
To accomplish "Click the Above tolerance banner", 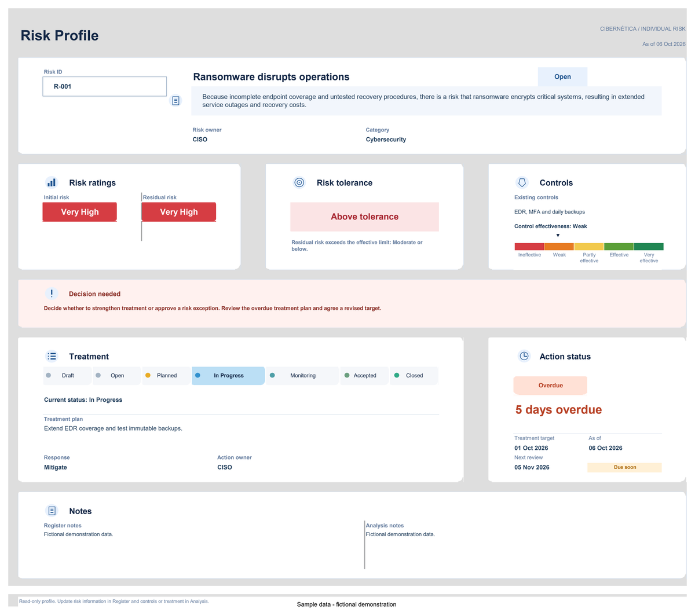I will coord(364,217).
